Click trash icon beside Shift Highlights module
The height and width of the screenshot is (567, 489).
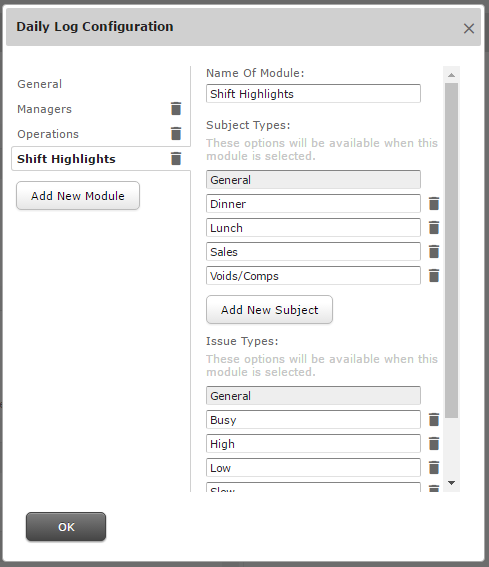176,158
